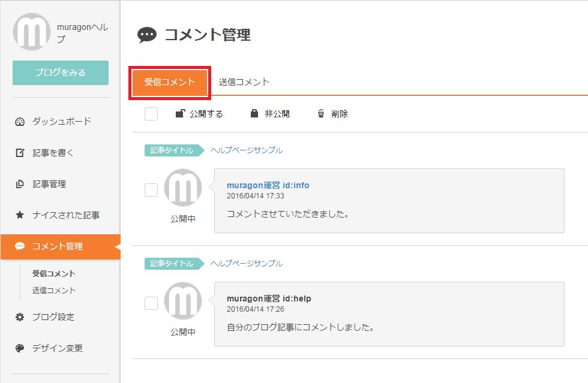The width and height of the screenshot is (588, 383).
Task: Click the palette icon for デザイン変更
Action: [20, 348]
